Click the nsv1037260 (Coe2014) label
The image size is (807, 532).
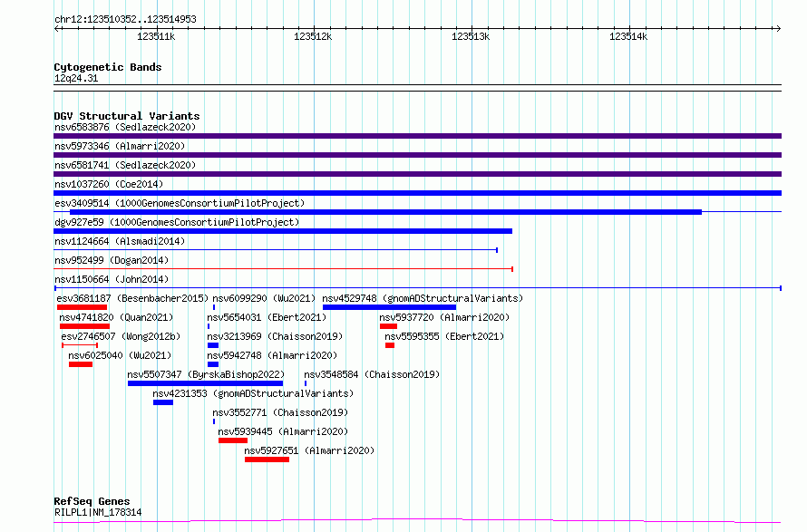pos(109,184)
